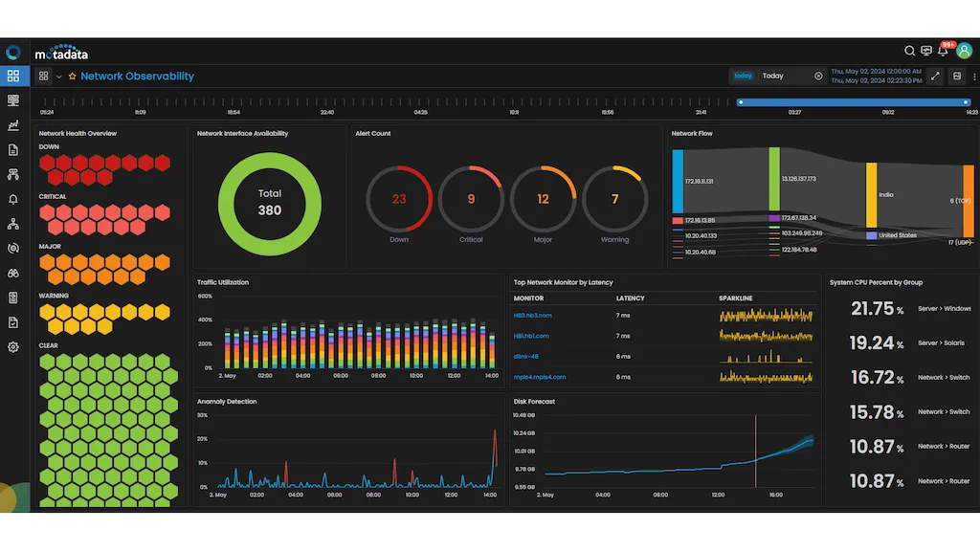The image size is (980, 551).
Task: Open the dashboard grid selector button
Action: point(44,77)
